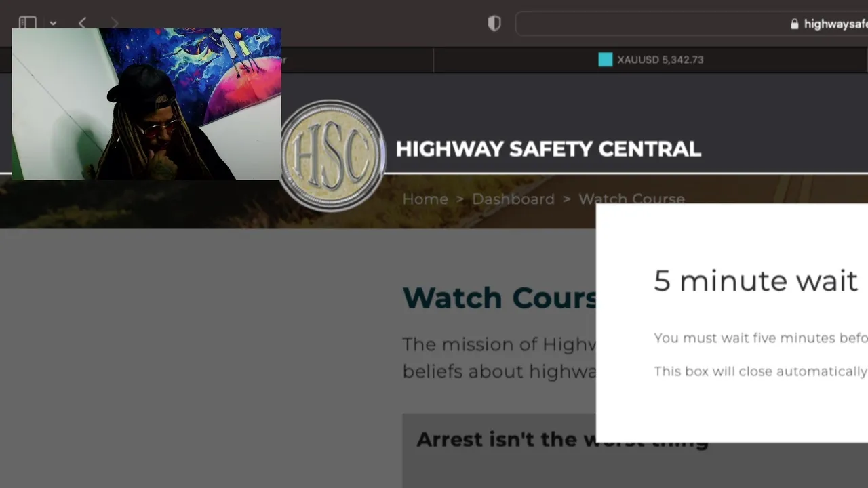
Task: Click the lock icon in the address bar
Action: (795, 24)
